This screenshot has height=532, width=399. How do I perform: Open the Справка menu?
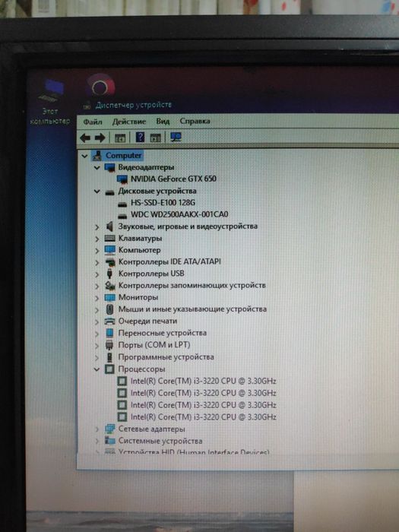point(195,121)
